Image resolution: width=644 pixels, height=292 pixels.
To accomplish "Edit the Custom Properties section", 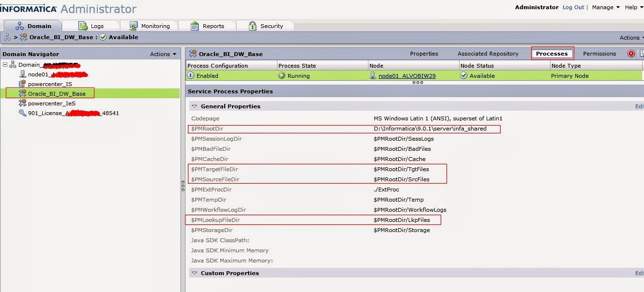I will [x=639, y=273].
